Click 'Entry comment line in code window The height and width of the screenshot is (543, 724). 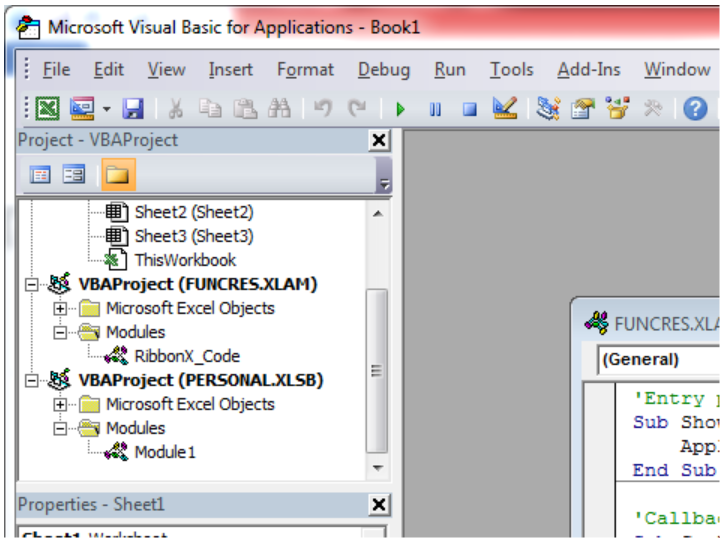677,398
